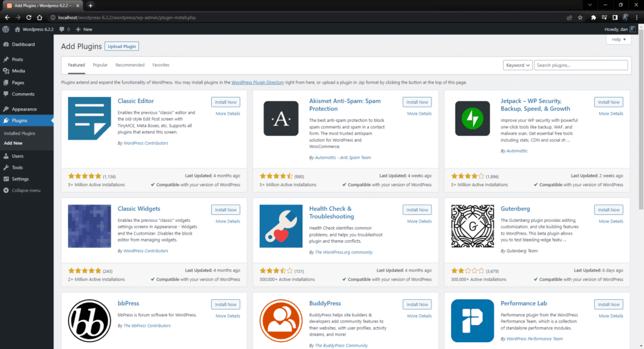
Task: Open the Keyword search type dropdown
Action: [518, 65]
